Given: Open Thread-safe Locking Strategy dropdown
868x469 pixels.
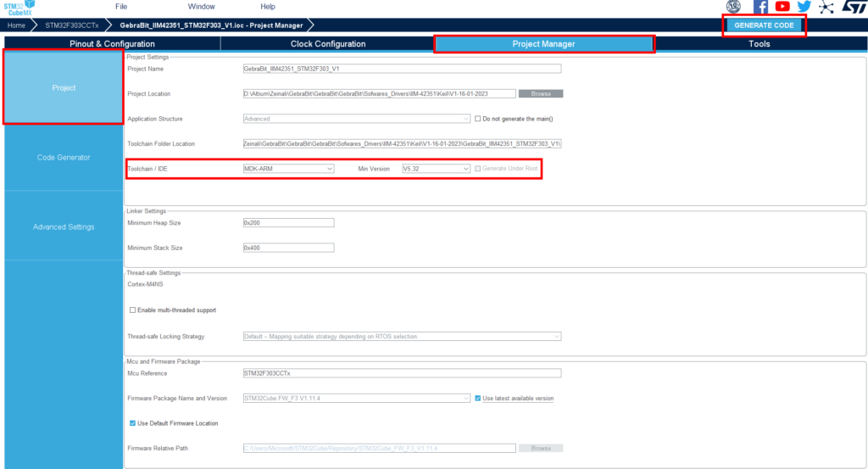Looking at the screenshot, I should 402,336.
